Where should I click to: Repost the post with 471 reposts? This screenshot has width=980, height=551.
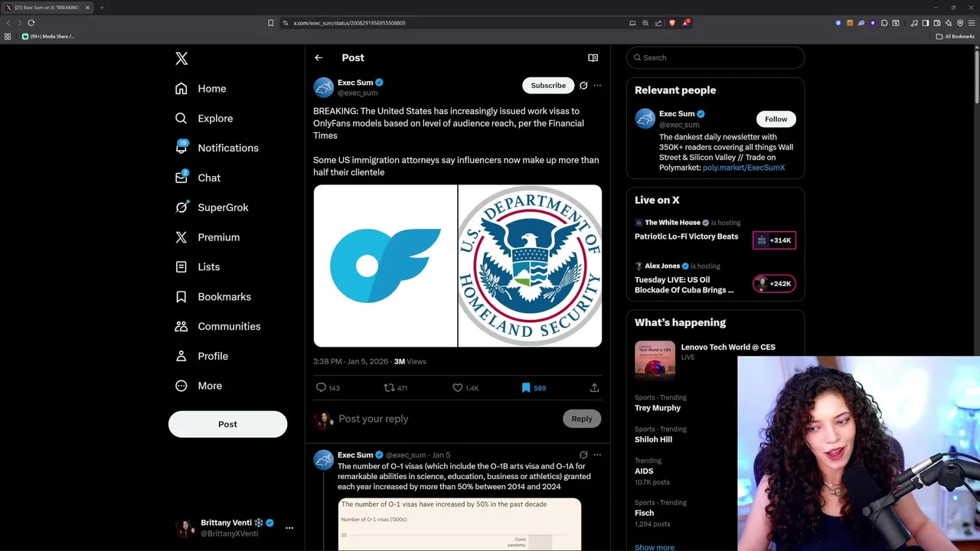(395, 388)
